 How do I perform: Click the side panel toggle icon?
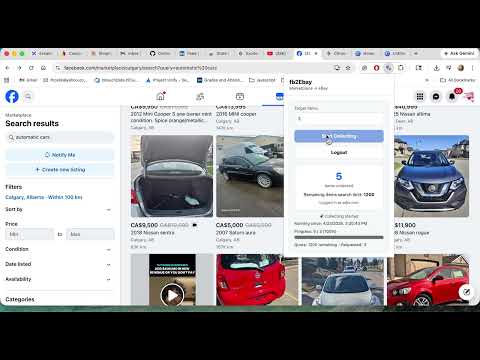tap(419, 68)
